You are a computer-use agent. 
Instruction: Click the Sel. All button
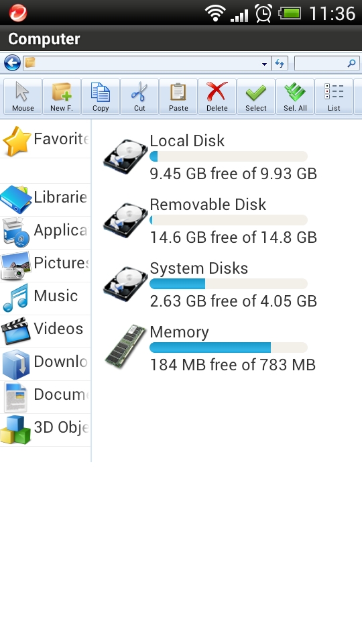[x=295, y=97]
